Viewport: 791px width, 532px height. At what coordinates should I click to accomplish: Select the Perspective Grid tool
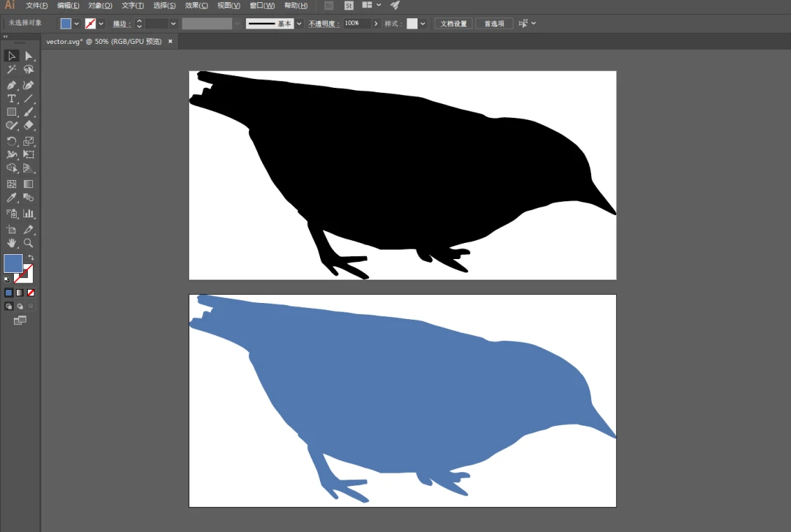(29, 168)
